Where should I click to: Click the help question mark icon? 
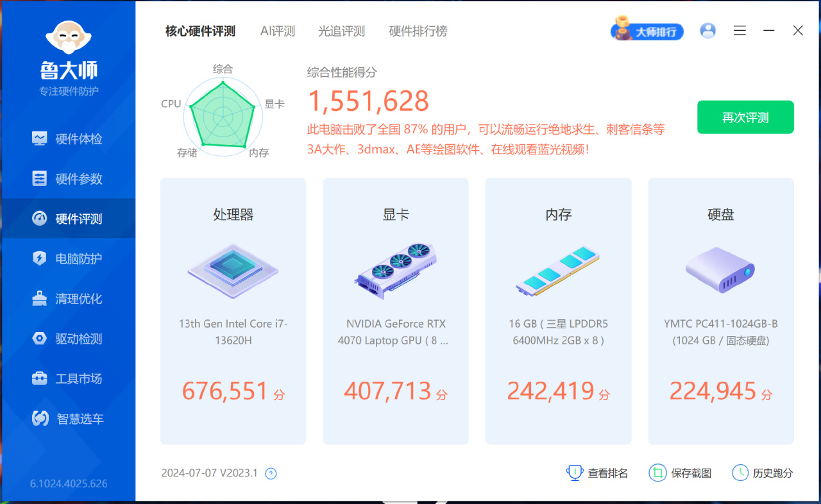pyautogui.click(x=271, y=474)
